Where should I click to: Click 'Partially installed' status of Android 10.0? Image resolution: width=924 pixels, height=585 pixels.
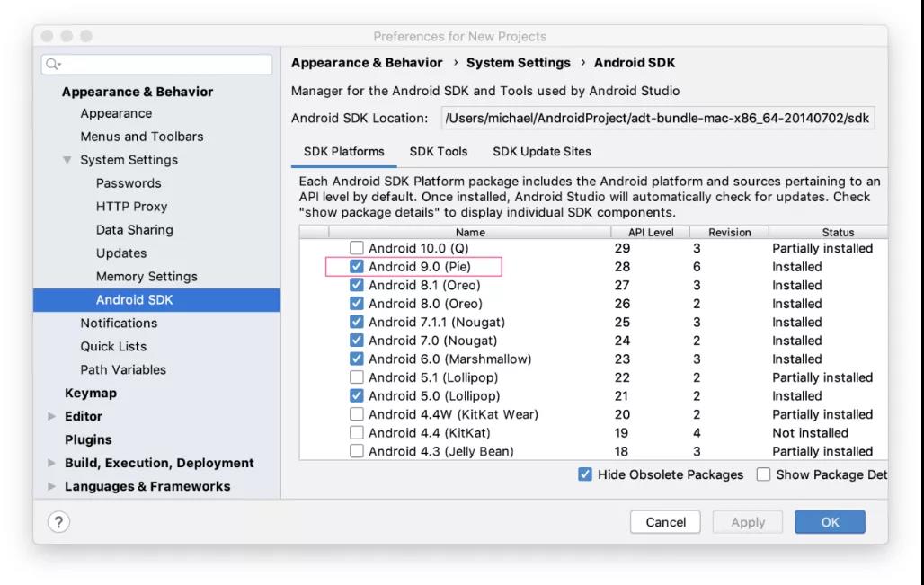pos(822,248)
